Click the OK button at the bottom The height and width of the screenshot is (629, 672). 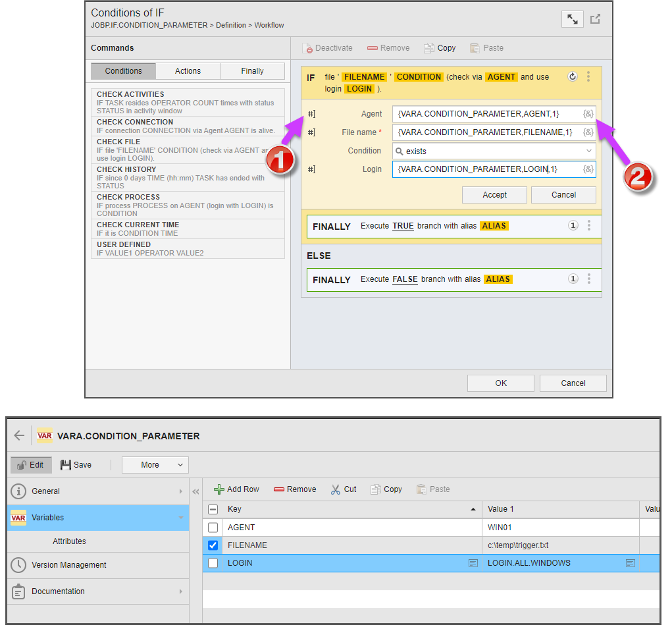[500, 383]
